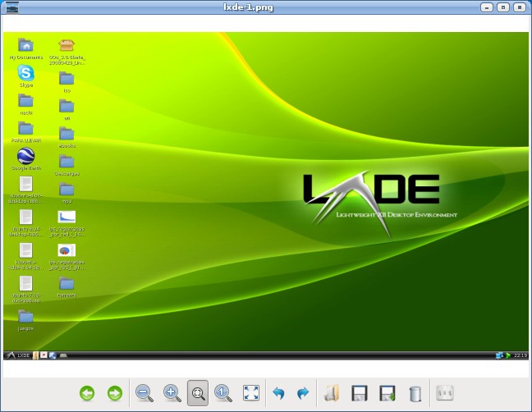Enter full screen mode
Screen dimensions: 532x412
(251, 392)
